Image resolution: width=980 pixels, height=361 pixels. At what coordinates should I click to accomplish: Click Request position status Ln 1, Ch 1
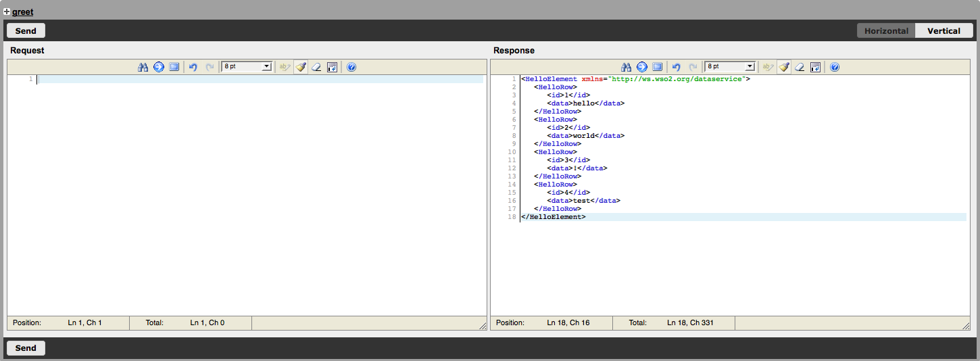click(84, 323)
